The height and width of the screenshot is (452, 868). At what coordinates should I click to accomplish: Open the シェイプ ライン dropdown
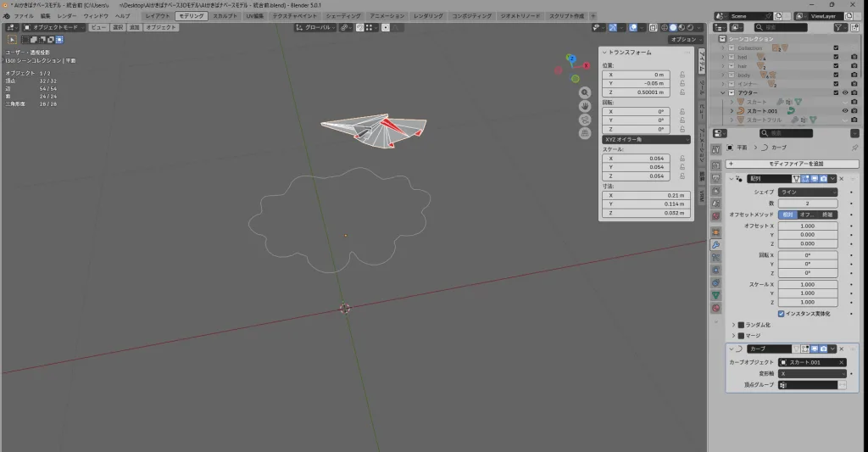pos(807,193)
